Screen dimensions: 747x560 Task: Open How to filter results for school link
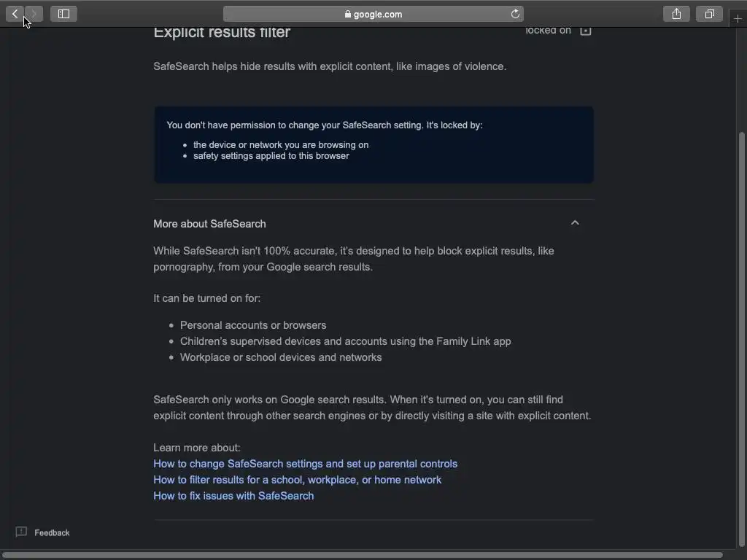click(x=298, y=480)
